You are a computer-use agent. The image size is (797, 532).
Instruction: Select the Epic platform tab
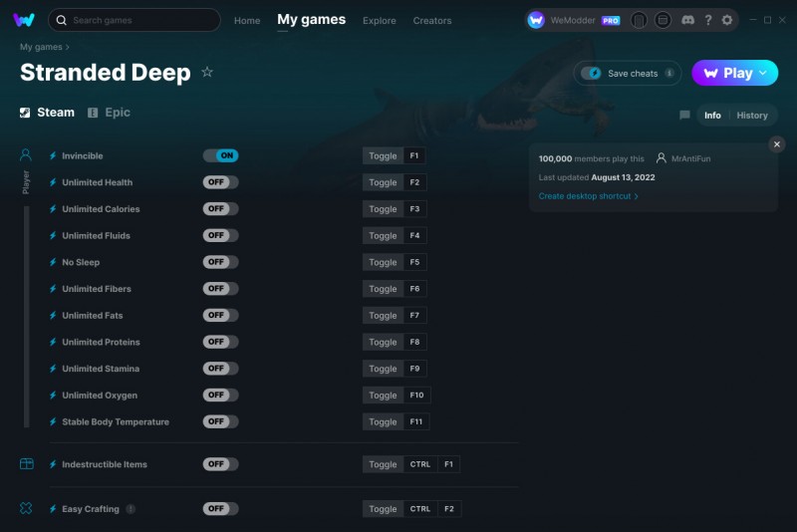(109, 113)
